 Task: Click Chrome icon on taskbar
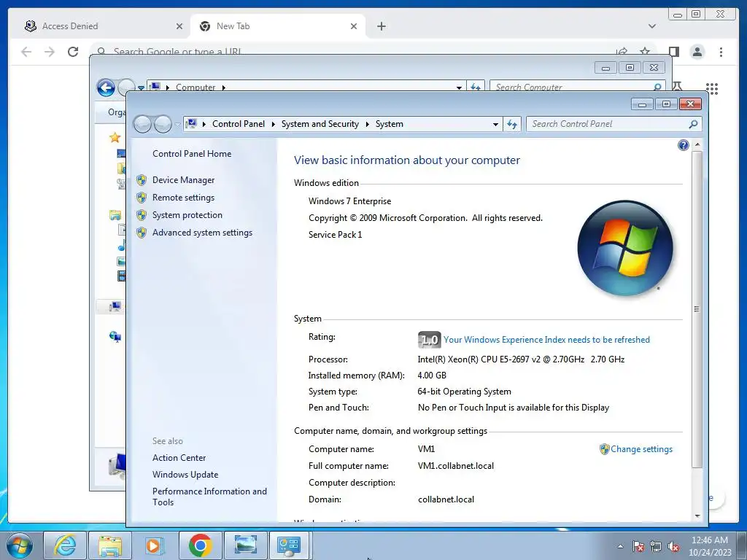pos(200,545)
